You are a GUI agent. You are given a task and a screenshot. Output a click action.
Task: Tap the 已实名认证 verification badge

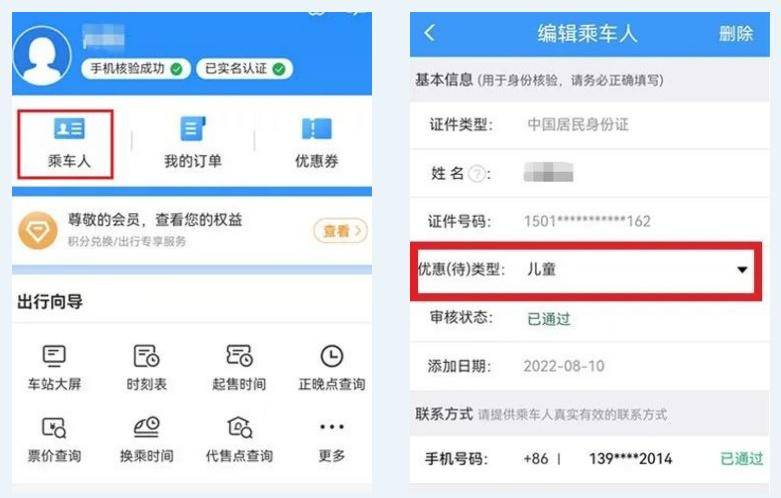(244, 69)
